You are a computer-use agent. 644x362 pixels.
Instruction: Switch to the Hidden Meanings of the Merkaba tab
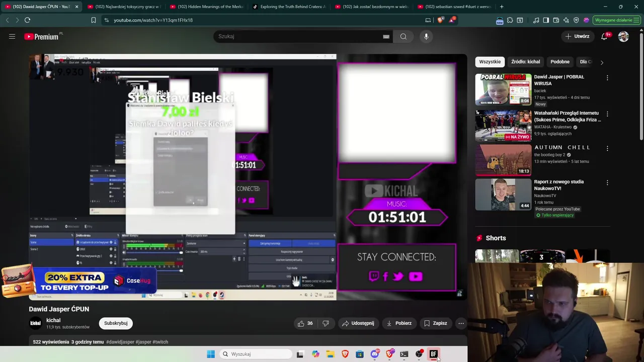tap(206, 7)
